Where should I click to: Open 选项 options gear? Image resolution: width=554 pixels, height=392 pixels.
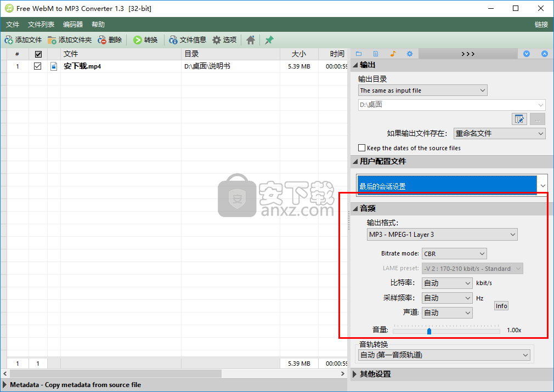tap(225, 40)
